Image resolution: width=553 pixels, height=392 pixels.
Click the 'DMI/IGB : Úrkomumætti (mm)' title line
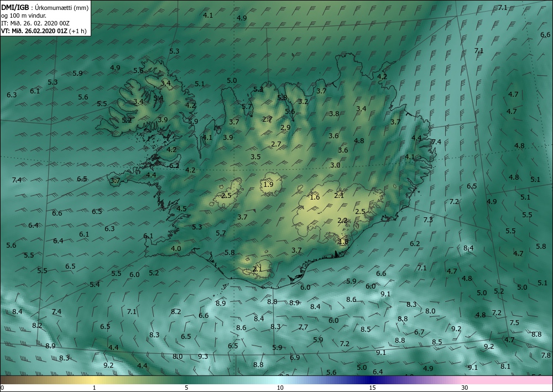pyautogui.click(x=45, y=7)
